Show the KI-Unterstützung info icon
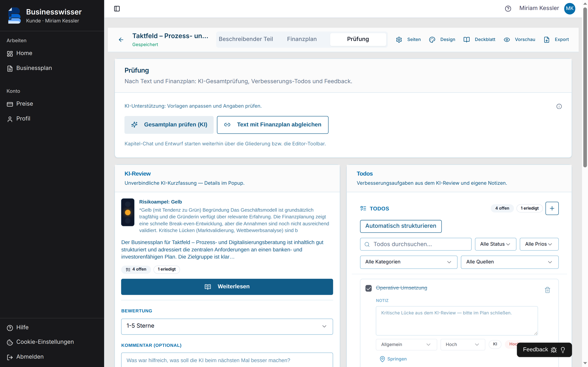 pos(559,106)
